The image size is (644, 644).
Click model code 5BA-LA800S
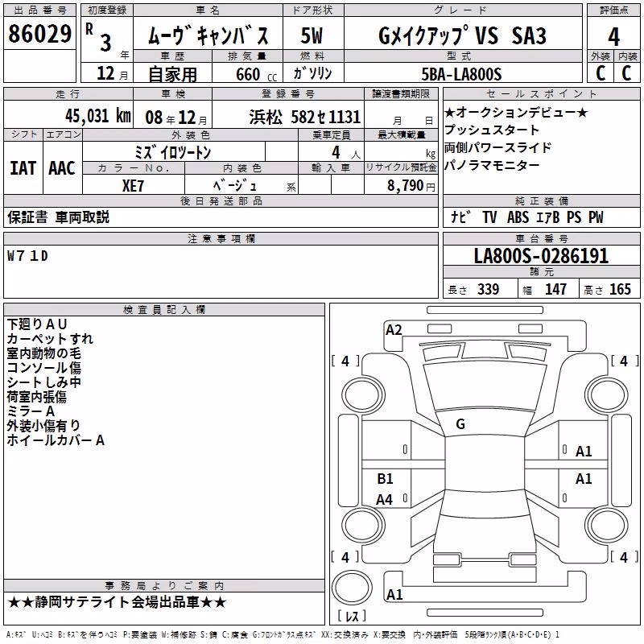461,74
